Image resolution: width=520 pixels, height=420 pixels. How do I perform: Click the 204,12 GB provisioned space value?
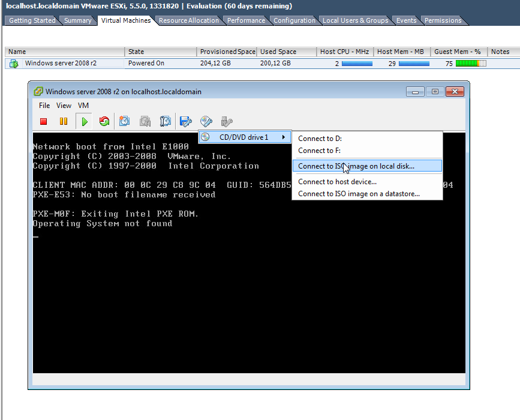tap(215, 63)
